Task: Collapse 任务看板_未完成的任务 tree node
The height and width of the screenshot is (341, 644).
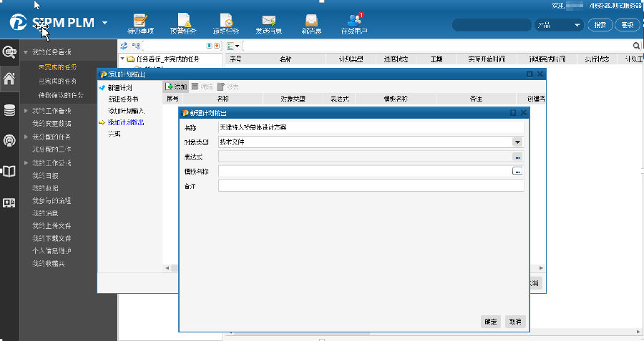Action: click(x=122, y=59)
